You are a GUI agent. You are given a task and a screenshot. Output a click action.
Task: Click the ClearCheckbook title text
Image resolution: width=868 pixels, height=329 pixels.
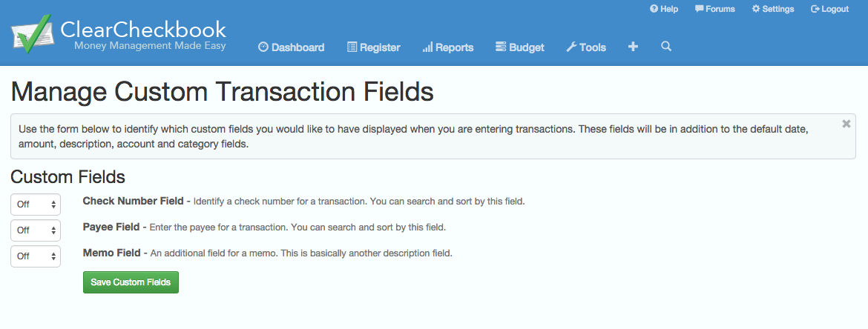click(143, 29)
